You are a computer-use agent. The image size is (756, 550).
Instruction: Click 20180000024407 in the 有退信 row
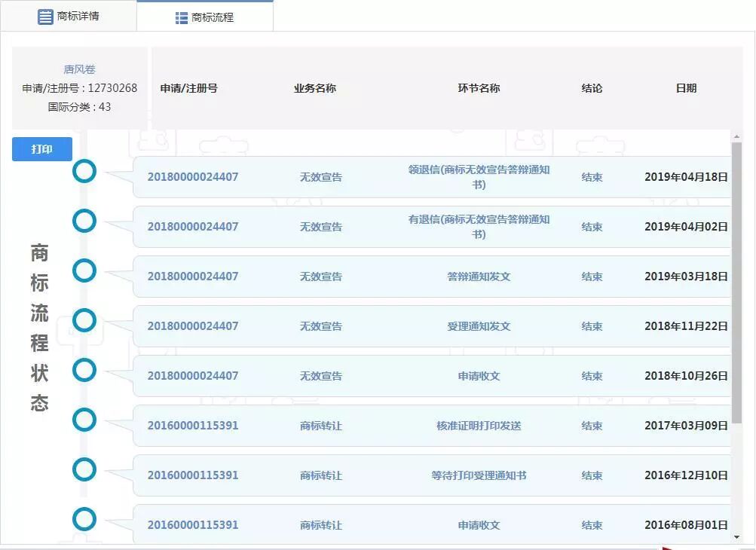[193, 227]
